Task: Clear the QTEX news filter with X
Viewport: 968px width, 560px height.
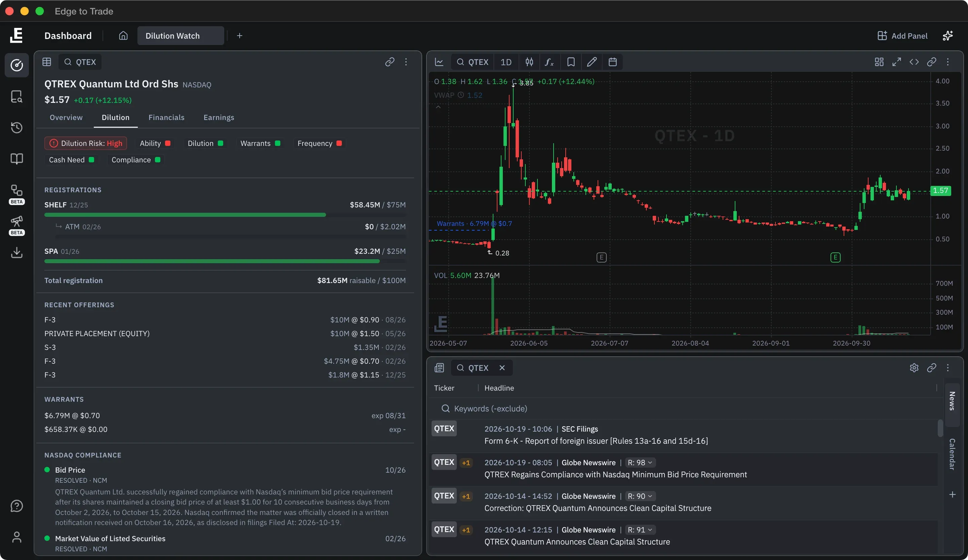Action: (x=502, y=368)
